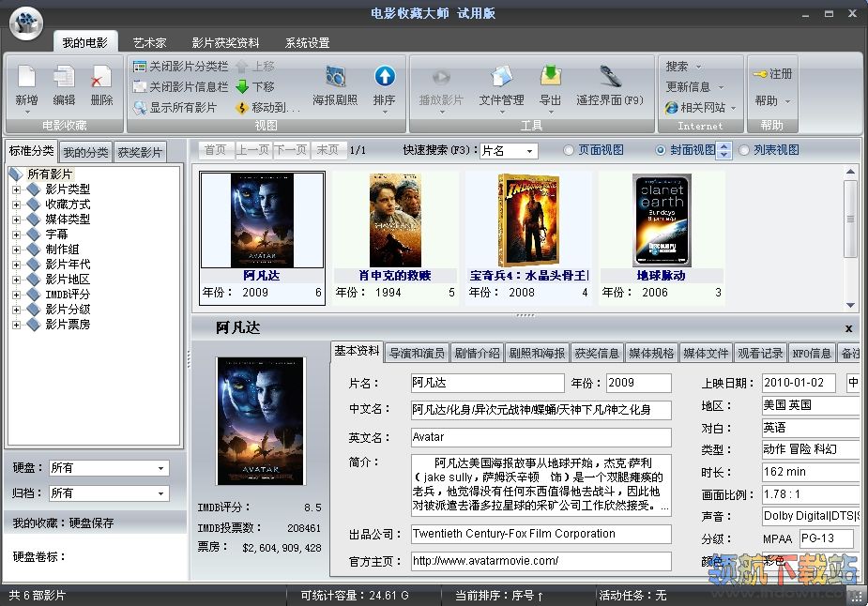
Task: Select the 地球脉动 movie cover
Action: [662, 220]
